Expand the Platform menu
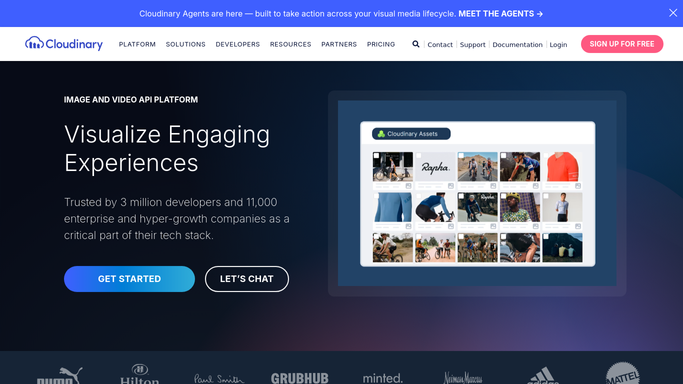Image resolution: width=683 pixels, height=384 pixels. (137, 44)
